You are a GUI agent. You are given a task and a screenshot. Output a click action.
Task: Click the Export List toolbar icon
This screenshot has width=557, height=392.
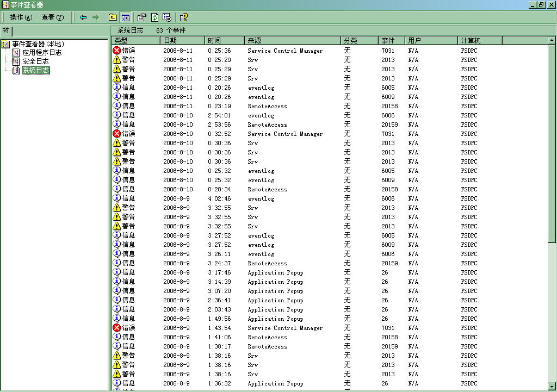[166, 17]
